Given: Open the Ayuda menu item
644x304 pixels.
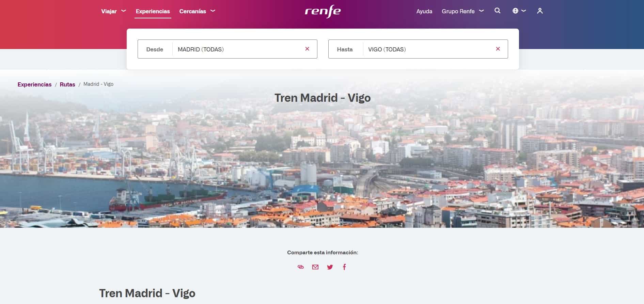Looking at the screenshot, I should click(x=424, y=11).
